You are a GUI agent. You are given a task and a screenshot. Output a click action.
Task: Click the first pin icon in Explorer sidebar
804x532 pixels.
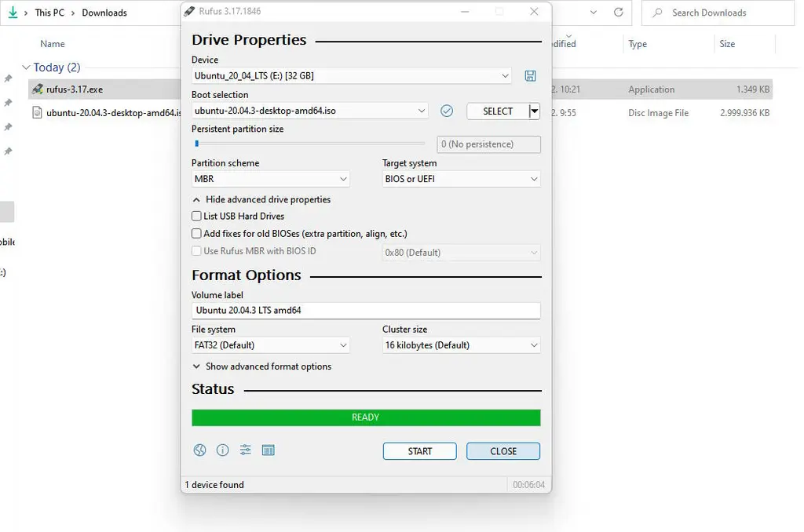(8, 78)
